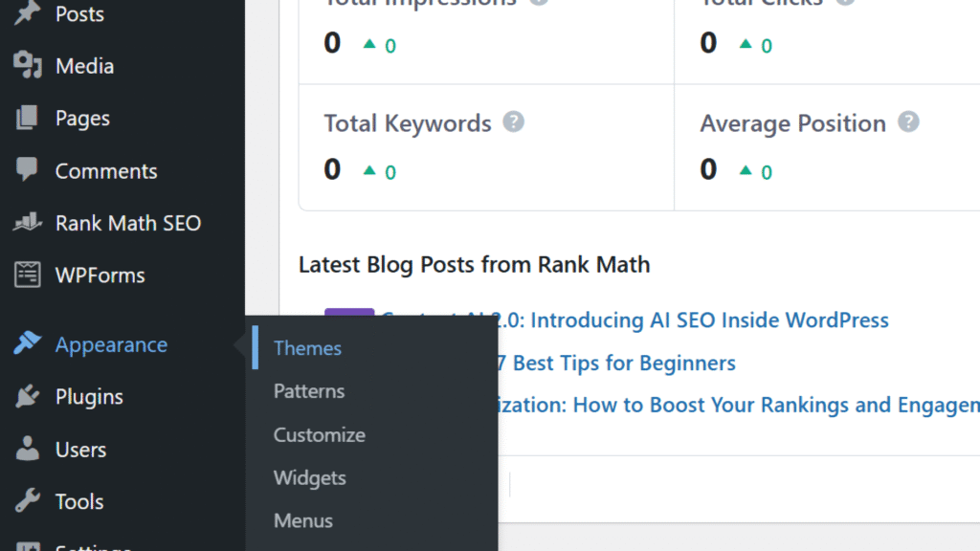Click the Rank Math SEO icon
This screenshot has width=980, height=551.
pos(27,223)
